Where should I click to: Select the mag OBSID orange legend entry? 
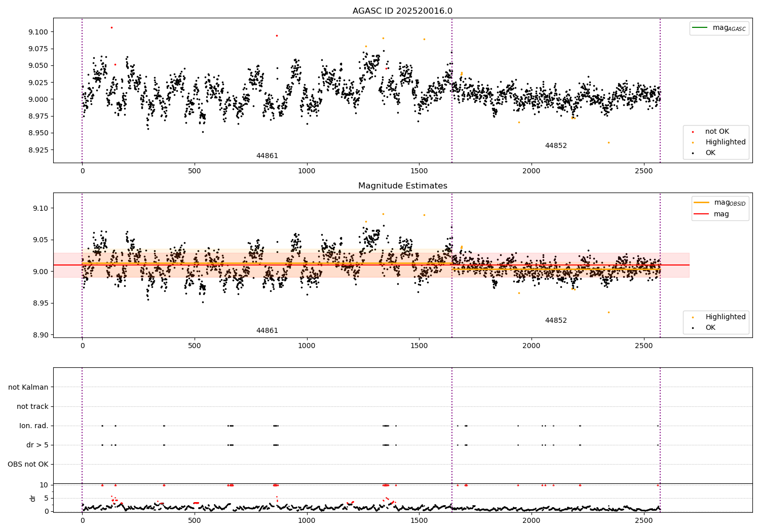coord(719,203)
